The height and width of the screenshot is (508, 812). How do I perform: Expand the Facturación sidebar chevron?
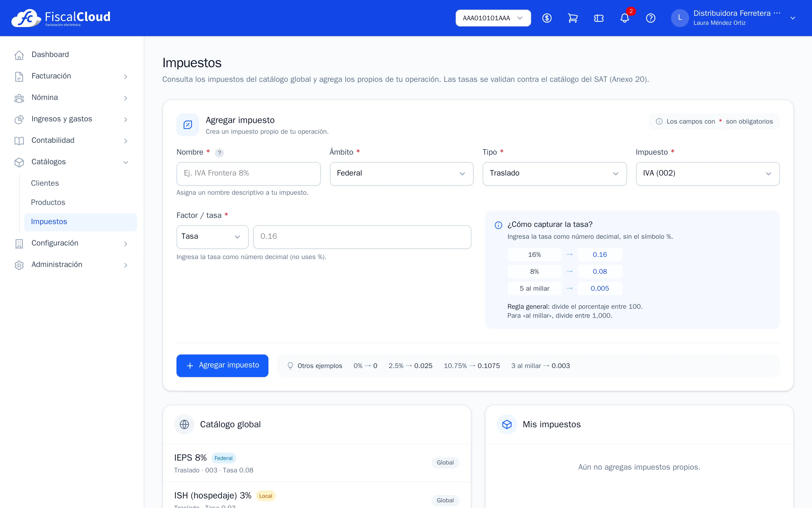[125, 76]
